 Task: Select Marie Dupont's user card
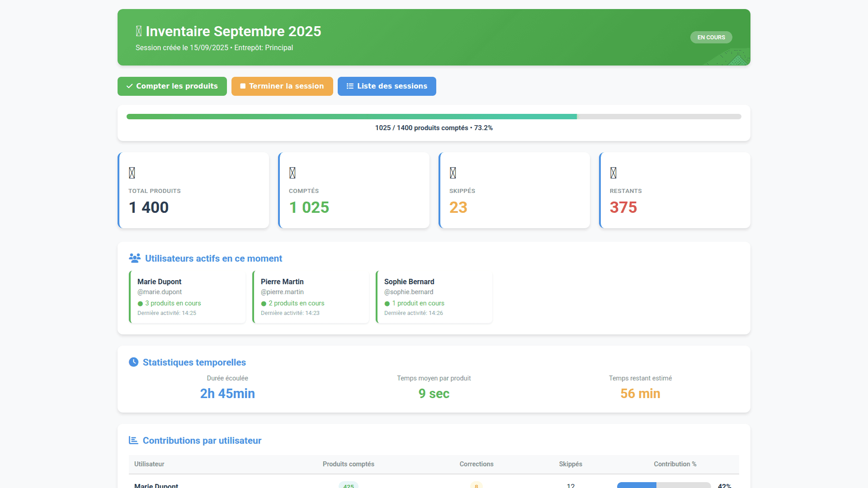(x=187, y=296)
